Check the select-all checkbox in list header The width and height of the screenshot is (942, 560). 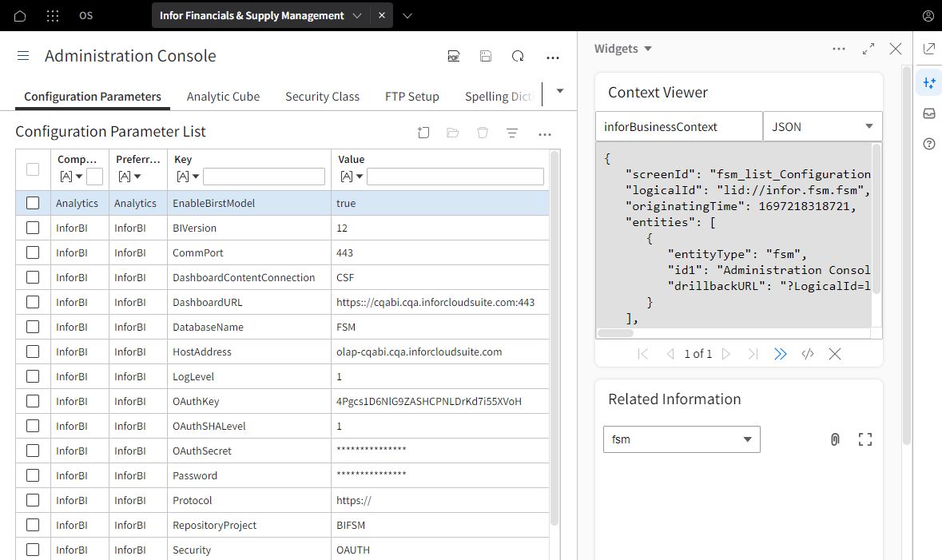tap(33, 169)
